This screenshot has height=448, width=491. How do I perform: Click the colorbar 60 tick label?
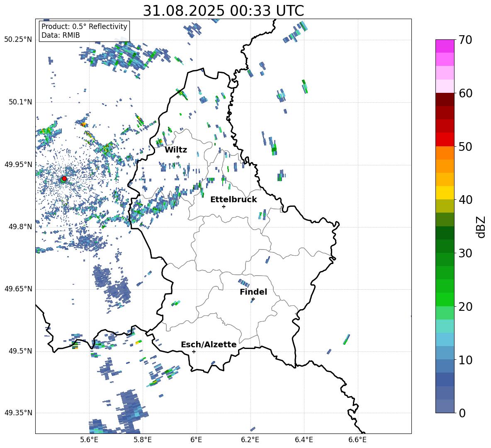point(465,93)
